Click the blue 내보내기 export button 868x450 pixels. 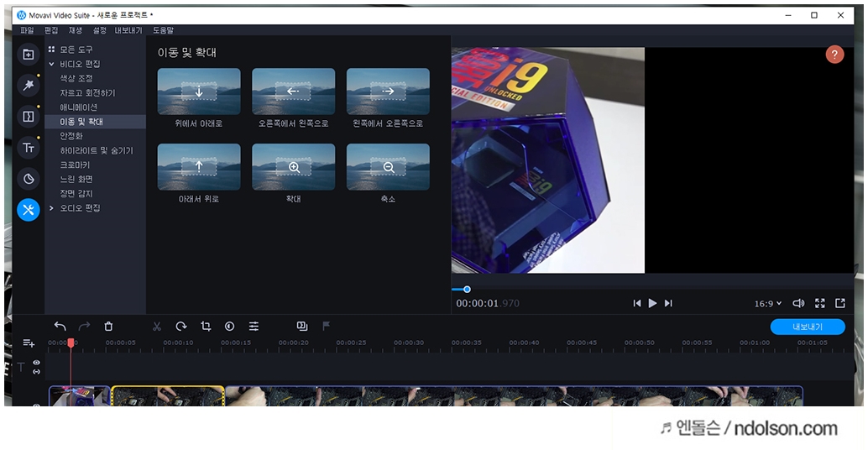tap(808, 327)
